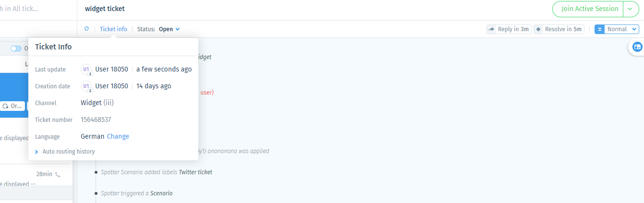Toggle the switch in the ticket list header
This screenshot has height=203, width=644.
16,48
